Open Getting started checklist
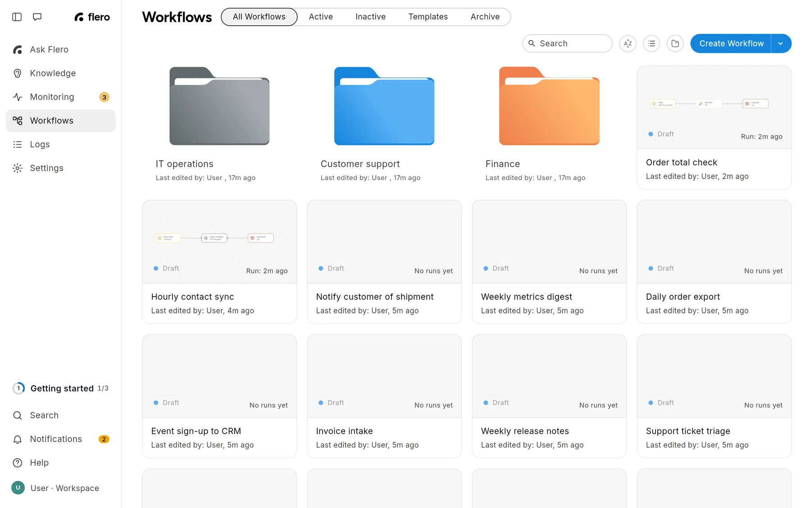This screenshot has width=812, height=508. point(60,388)
